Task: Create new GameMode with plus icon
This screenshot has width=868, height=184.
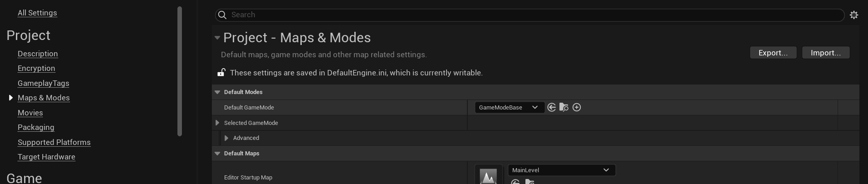Action: pos(577,107)
